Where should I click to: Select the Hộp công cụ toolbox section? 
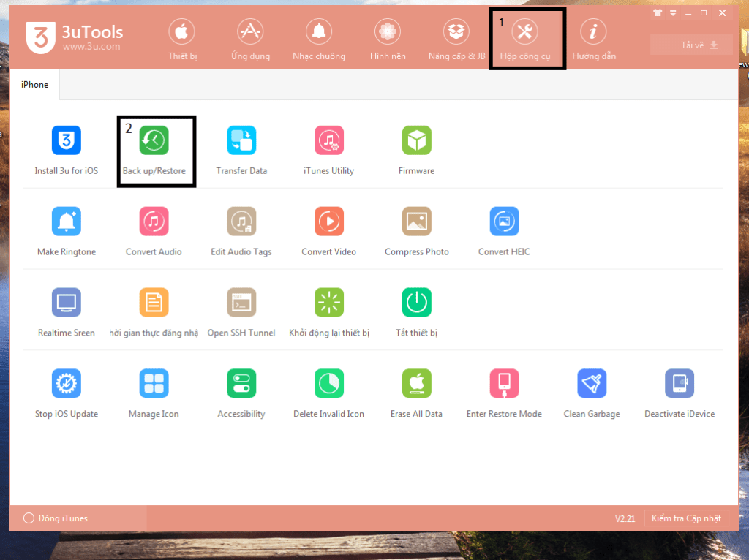(x=525, y=39)
